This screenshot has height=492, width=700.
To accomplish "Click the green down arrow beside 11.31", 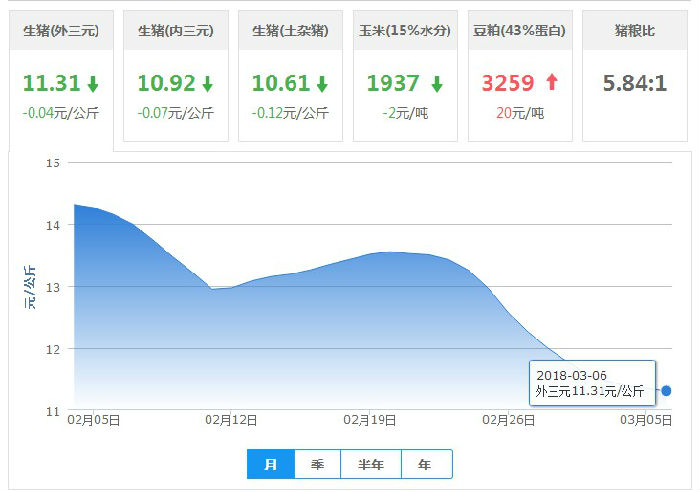I will [x=92, y=84].
